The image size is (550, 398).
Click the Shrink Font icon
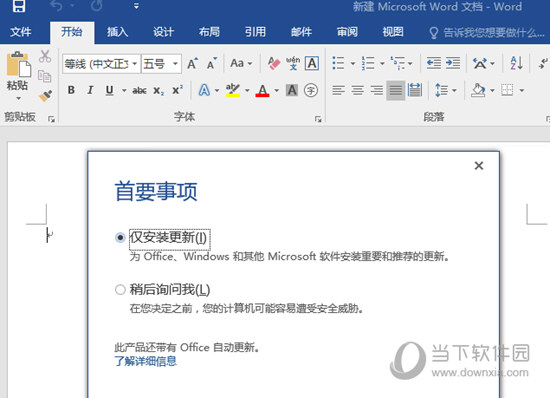(212, 64)
